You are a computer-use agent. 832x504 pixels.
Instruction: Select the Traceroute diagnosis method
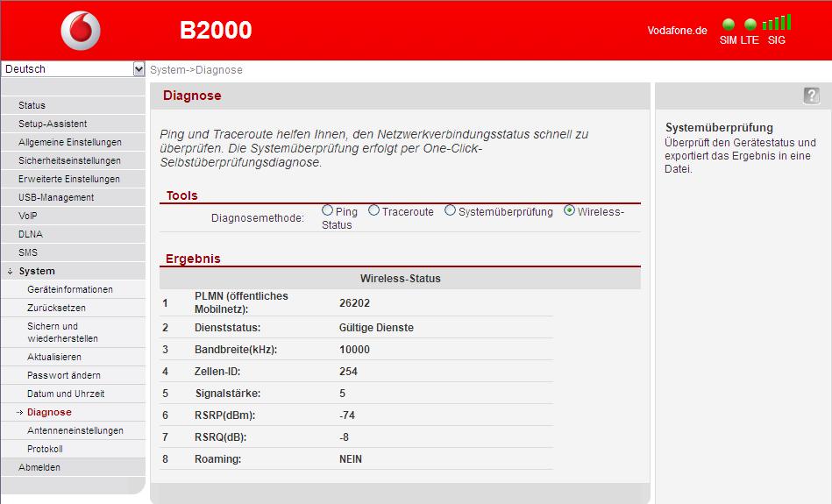[373, 210]
